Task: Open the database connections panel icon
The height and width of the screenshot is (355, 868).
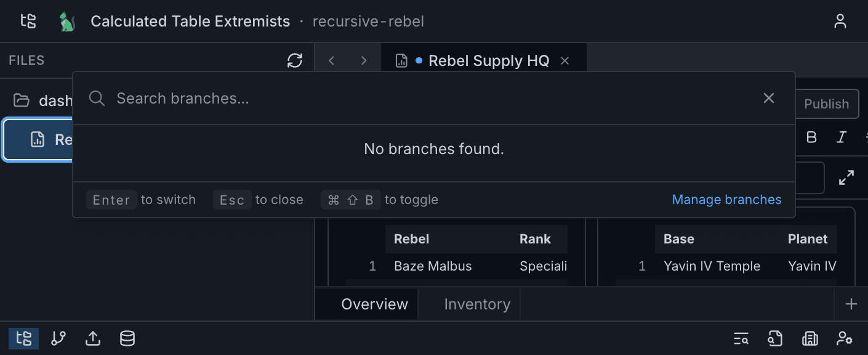Action: pos(127,338)
